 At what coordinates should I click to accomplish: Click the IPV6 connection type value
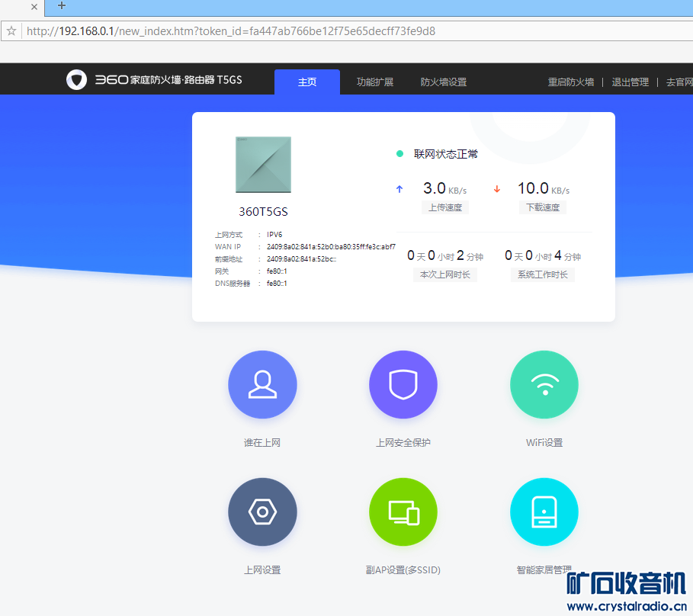click(274, 234)
